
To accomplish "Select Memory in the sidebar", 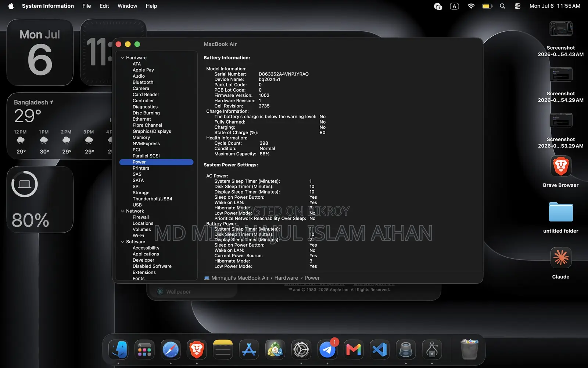I will [141, 138].
